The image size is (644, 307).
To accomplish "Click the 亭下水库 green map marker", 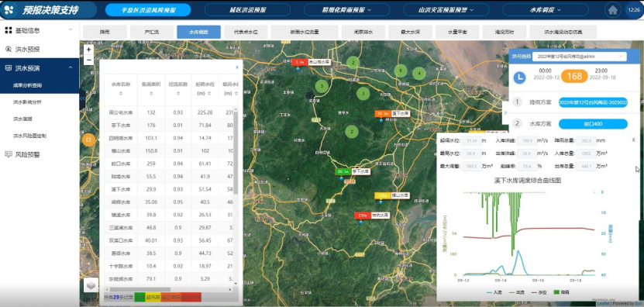I will (343, 171).
